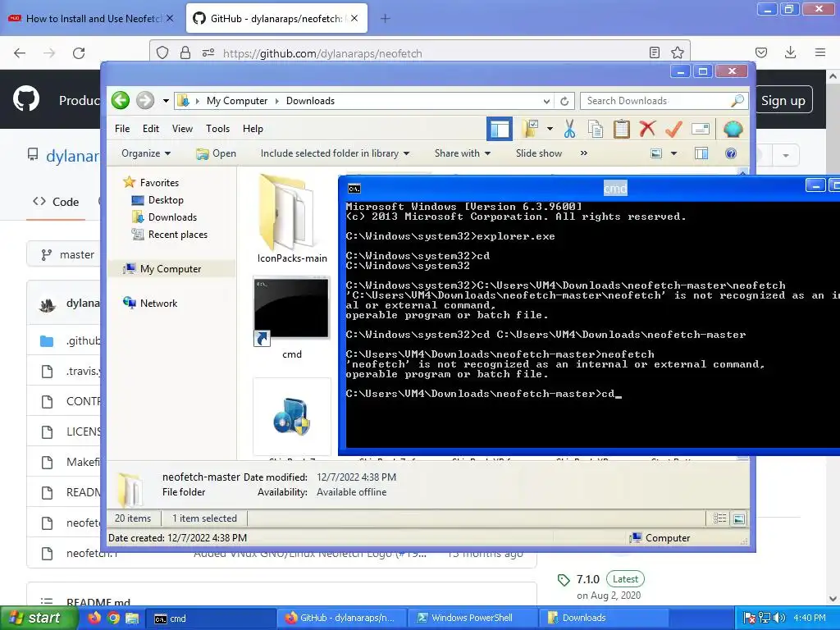Open recent locations dropdown beside Forward arrow
This screenshot has width=840, height=630.
(166, 101)
